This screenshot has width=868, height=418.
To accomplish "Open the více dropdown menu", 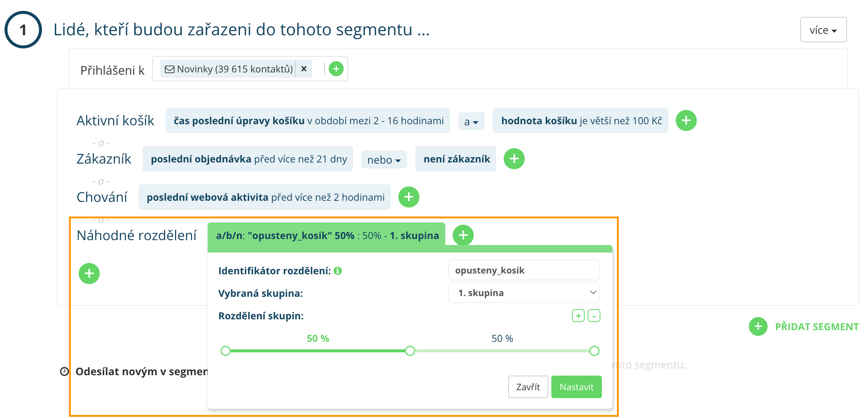I will click(x=823, y=30).
